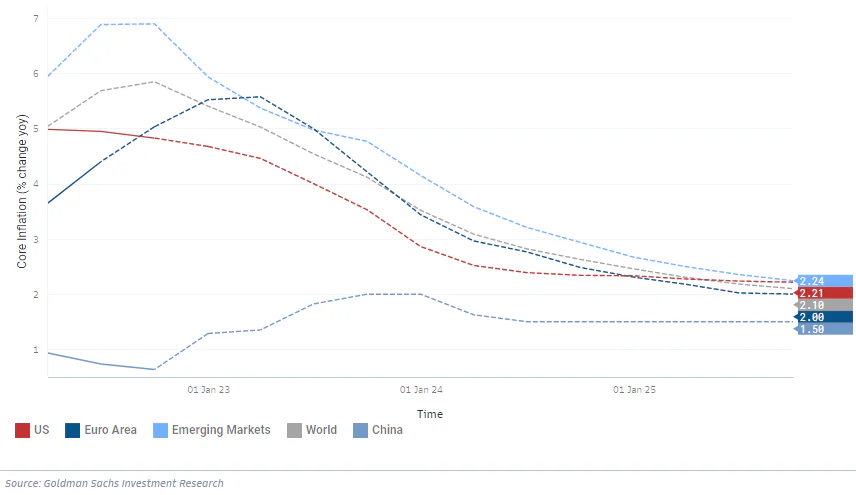The width and height of the screenshot is (856, 495).
Task: Click the light blue Emerging Markets swatch
Action: [x=160, y=431]
